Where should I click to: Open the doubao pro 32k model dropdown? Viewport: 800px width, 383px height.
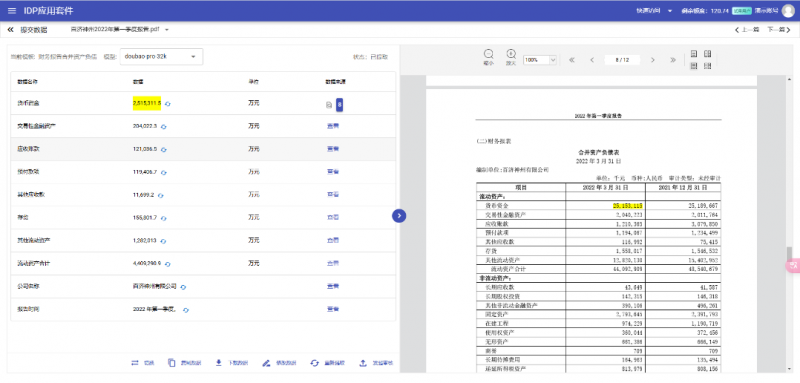click(x=161, y=57)
